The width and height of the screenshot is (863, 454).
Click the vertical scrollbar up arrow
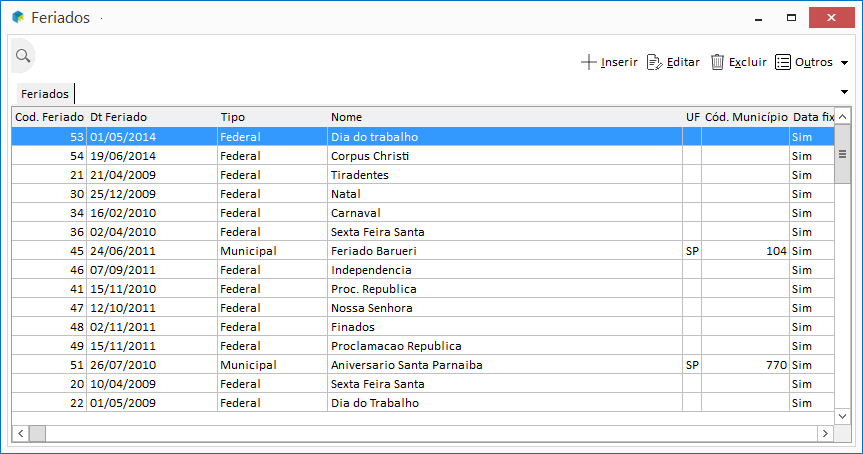tap(843, 117)
